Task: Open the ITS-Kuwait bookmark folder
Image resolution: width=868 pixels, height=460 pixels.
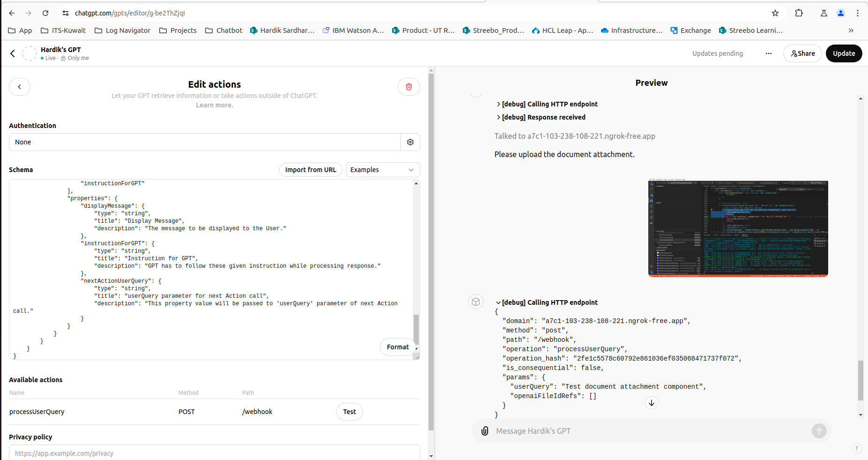Action: 63,30
